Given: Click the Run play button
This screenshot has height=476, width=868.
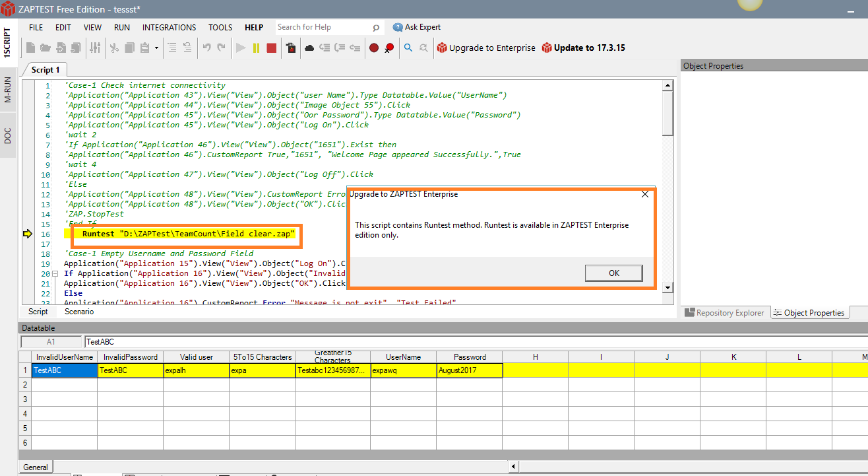Looking at the screenshot, I should pos(241,48).
